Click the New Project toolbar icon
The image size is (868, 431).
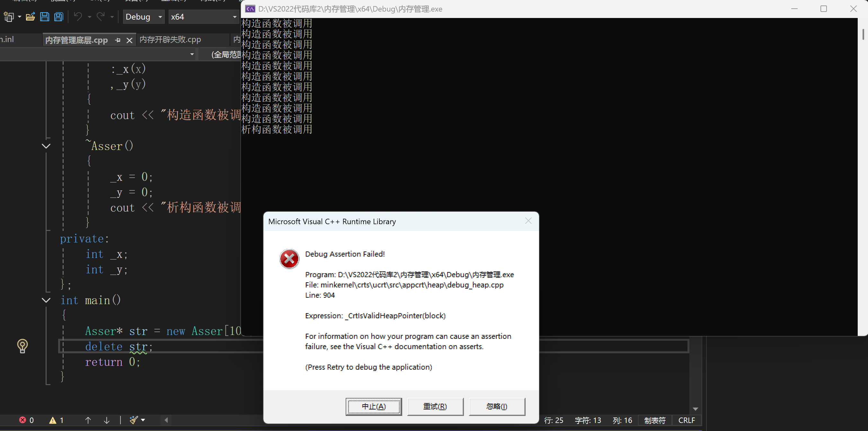(9, 17)
